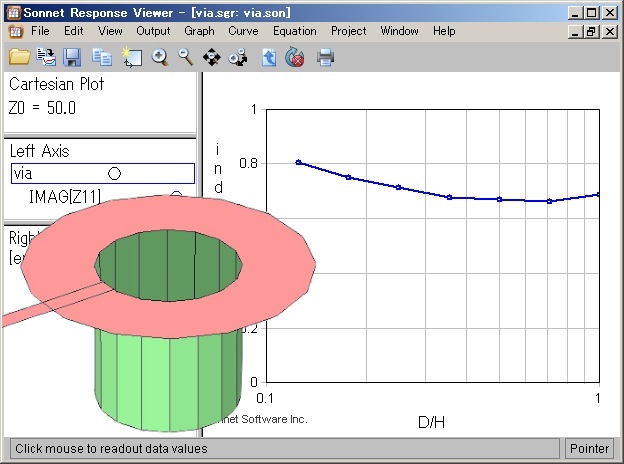
Task: Click the copy documents toolbar icon
Action: pos(102,57)
